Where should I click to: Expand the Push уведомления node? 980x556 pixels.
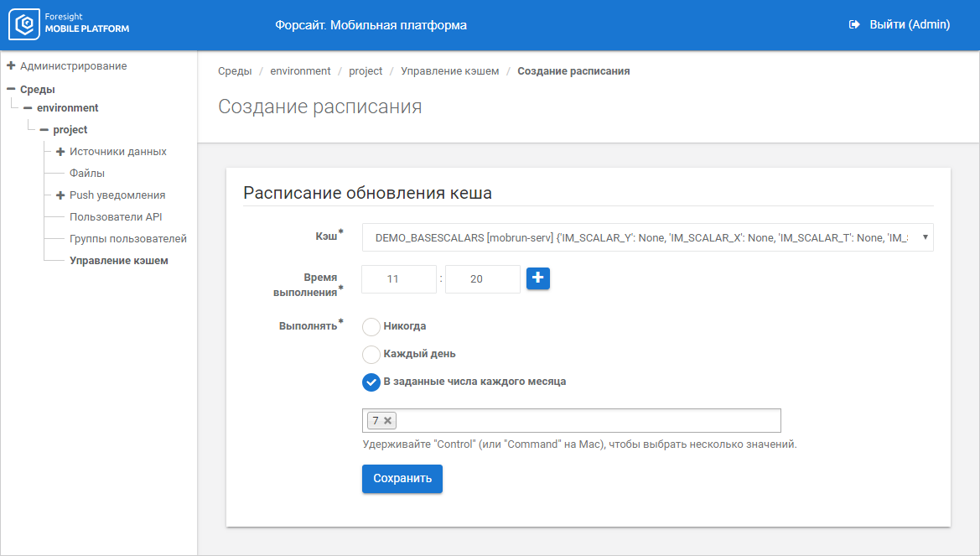tap(60, 195)
